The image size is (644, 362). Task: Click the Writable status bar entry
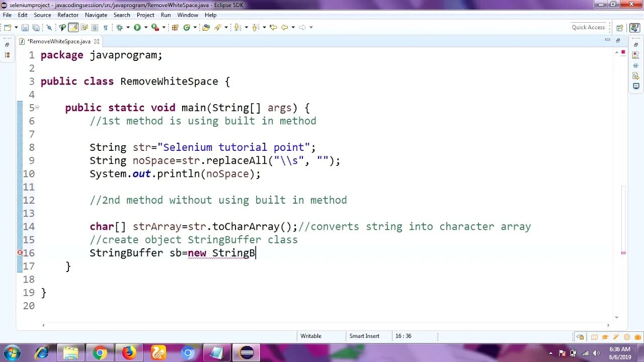311,336
